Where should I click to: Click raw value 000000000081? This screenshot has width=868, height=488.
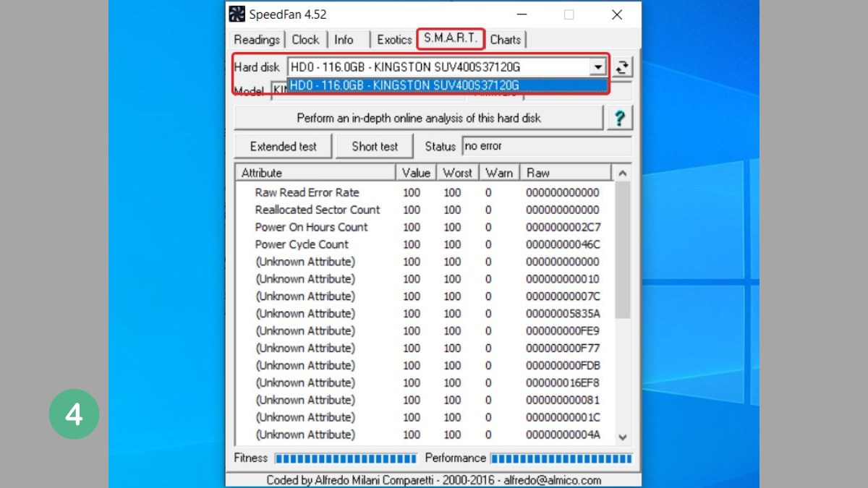pos(563,401)
